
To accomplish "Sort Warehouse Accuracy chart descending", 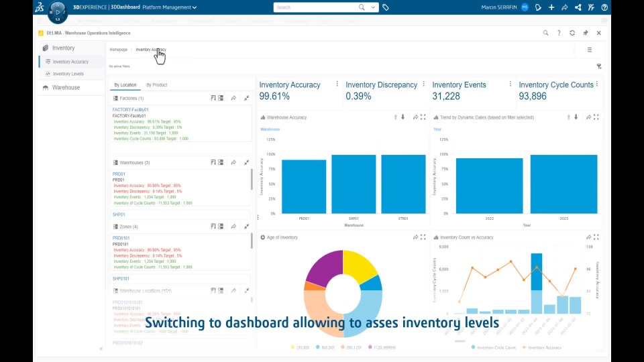I will tap(403, 117).
